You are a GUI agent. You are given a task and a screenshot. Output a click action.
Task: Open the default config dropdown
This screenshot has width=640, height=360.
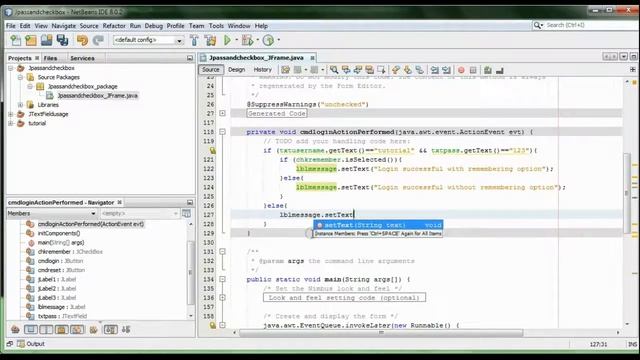pos(148,40)
